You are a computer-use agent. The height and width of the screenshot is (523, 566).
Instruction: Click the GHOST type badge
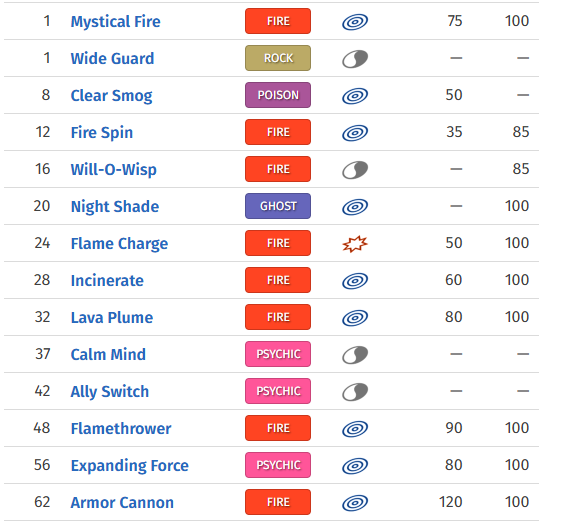[x=278, y=206]
